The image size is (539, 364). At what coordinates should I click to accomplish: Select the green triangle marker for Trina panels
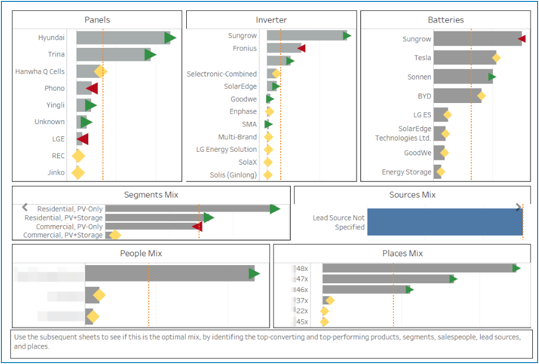150,55
